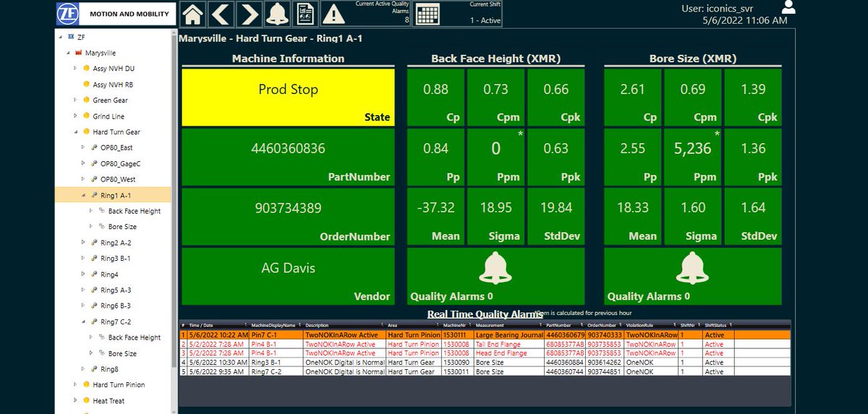Click the Ring4 machine icon in tree
The height and width of the screenshot is (414, 868).
tap(95, 275)
